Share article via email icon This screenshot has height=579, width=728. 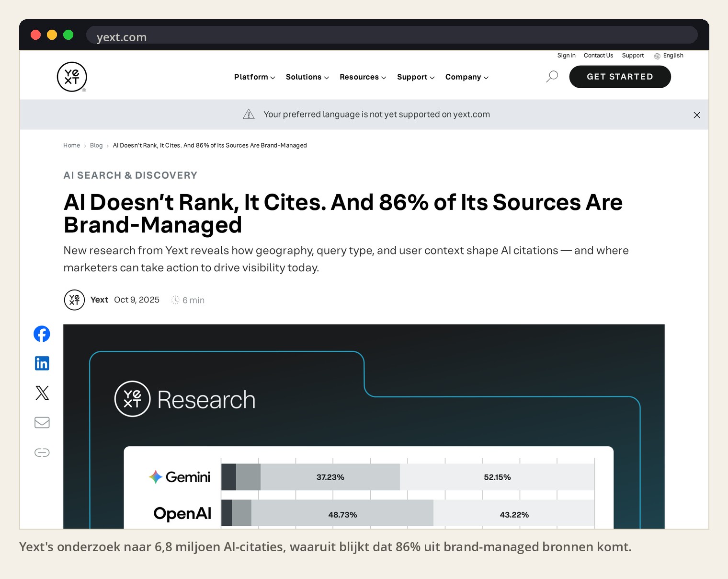click(x=42, y=422)
